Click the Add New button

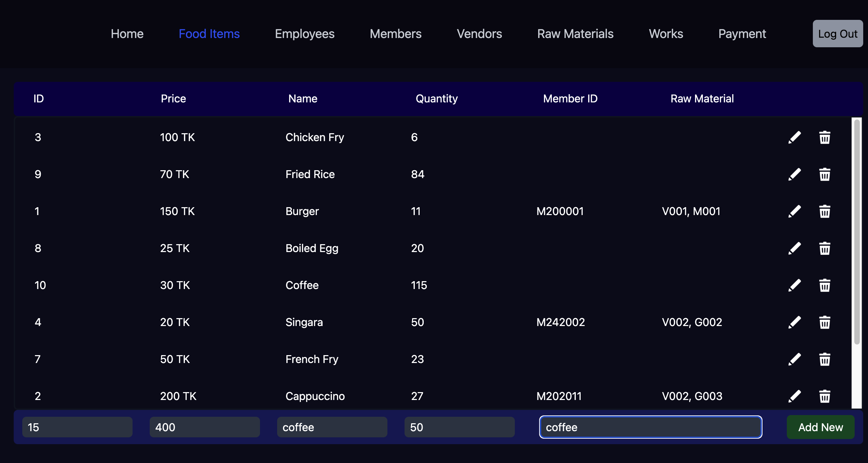point(820,427)
